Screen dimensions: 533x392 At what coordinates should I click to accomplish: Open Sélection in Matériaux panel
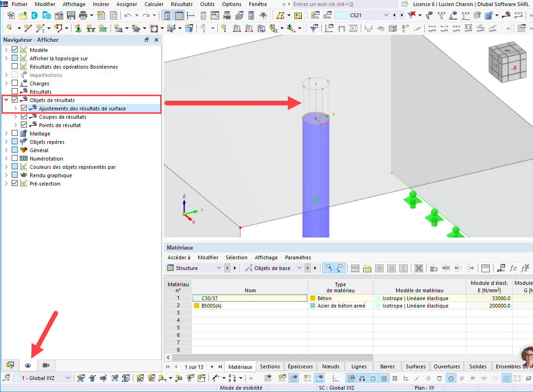pos(236,257)
